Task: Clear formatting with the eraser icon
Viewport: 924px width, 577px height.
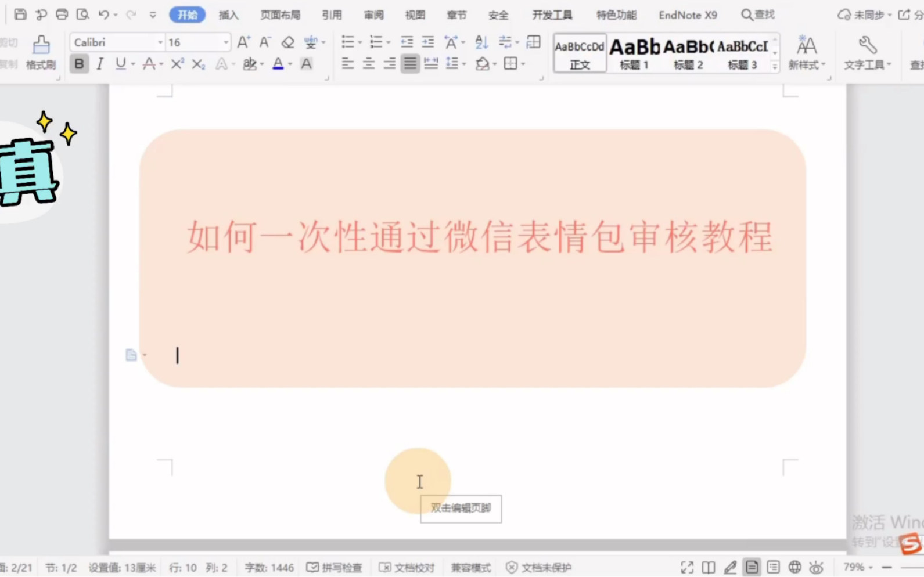Action: point(287,42)
